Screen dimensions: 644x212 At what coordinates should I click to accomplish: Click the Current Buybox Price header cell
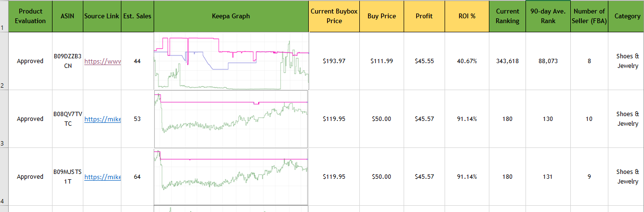click(334, 16)
